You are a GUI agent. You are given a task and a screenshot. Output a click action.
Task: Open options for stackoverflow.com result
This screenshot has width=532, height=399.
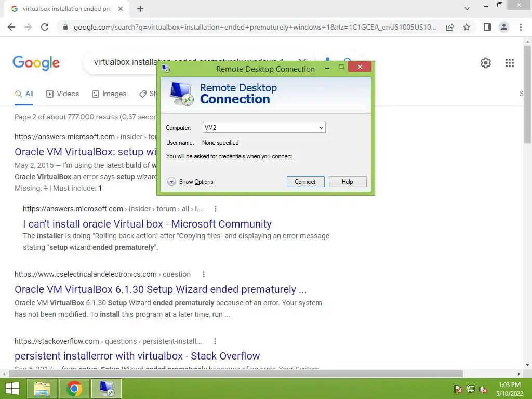tap(215, 341)
